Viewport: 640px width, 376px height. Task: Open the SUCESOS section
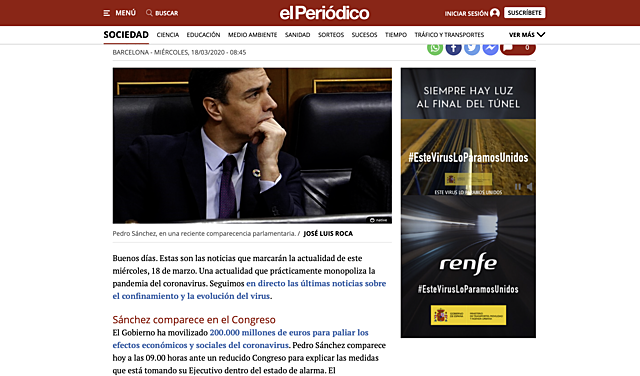pos(364,35)
